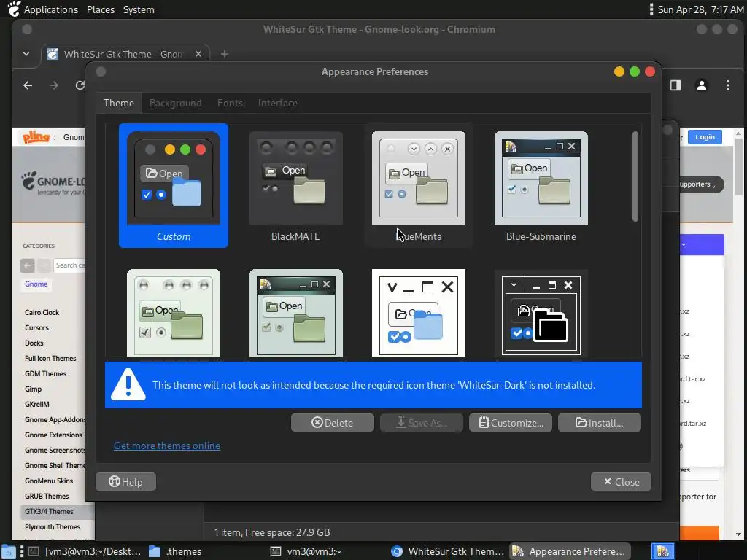This screenshot has height=560, width=747.
Task: Click the category search input field
Action: coord(69,265)
